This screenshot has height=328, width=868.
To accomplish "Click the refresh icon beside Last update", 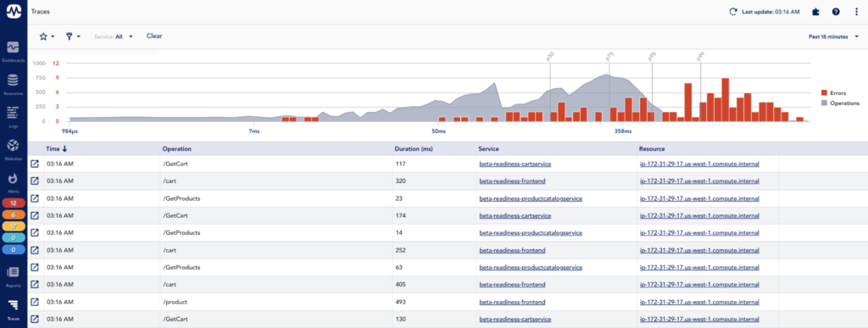I will click(733, 12).
